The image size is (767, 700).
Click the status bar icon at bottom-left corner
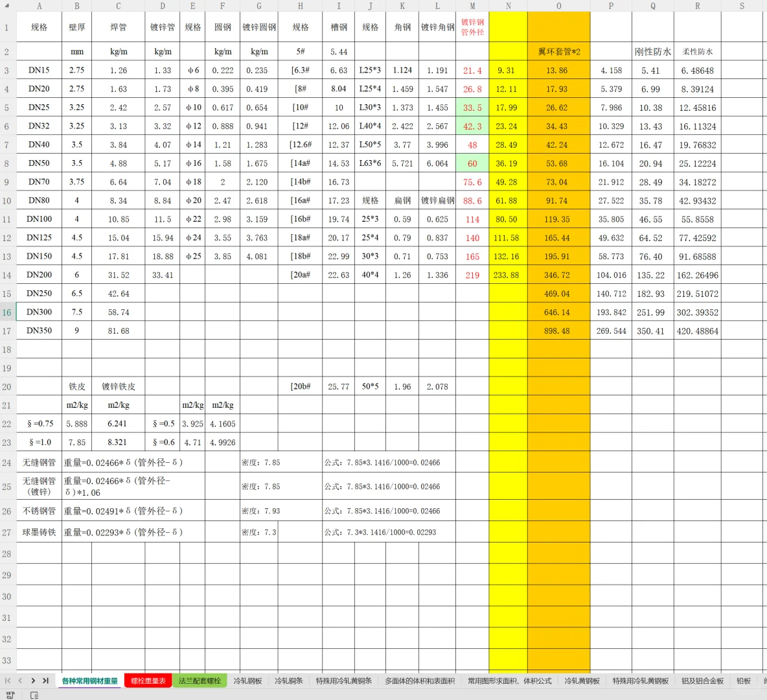10,695
